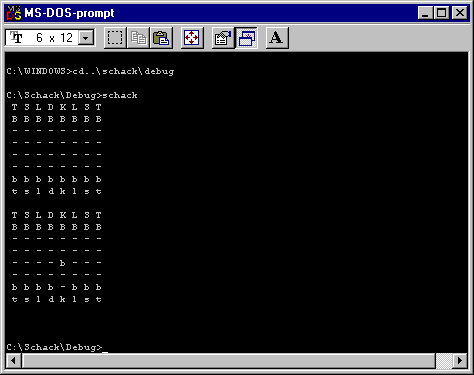The width and height of the screenshot is (474, 375).
Task: Toggle the Background button in toolbar
Action: tap(246, 38)
